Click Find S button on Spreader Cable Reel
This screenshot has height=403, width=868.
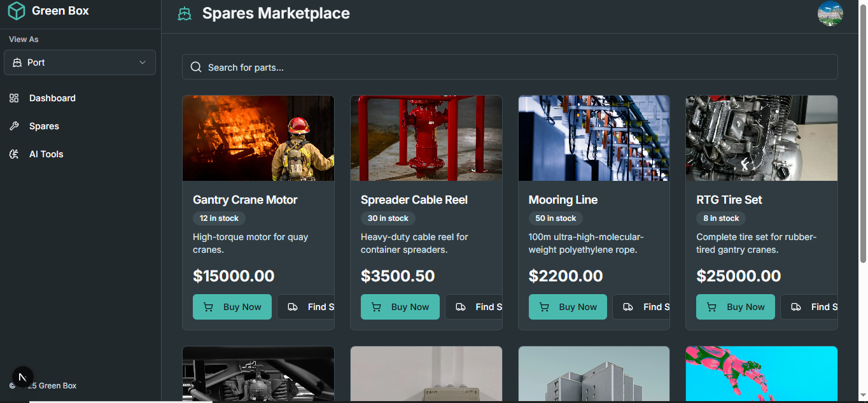pyautogui.click(x=474, y=307)
